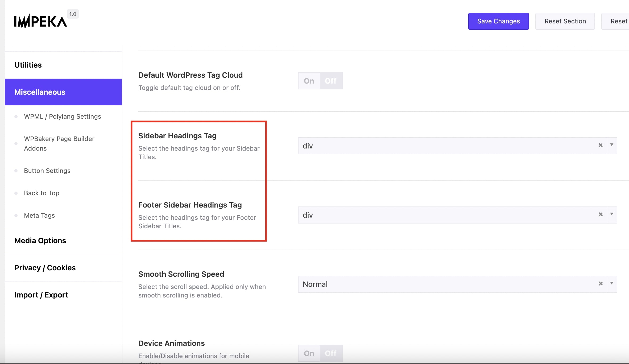Click Save Changes button

pyautogui.click(x=498, y=21)
